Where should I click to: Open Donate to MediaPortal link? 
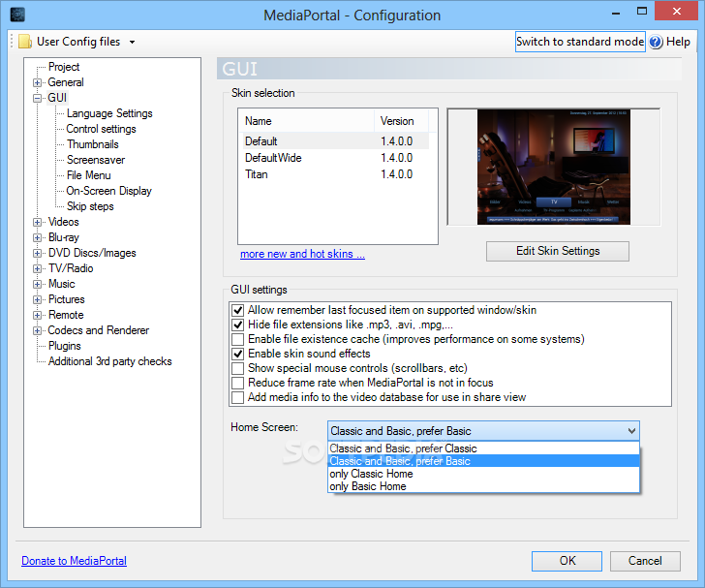(x=75, y=561)
